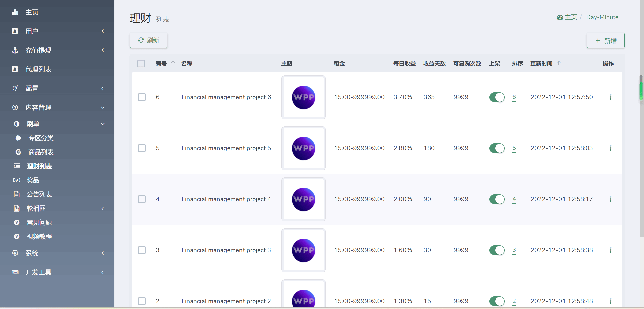Click the 刷新 refresh button
Viewport: 644px width, 309px height.
148,40
